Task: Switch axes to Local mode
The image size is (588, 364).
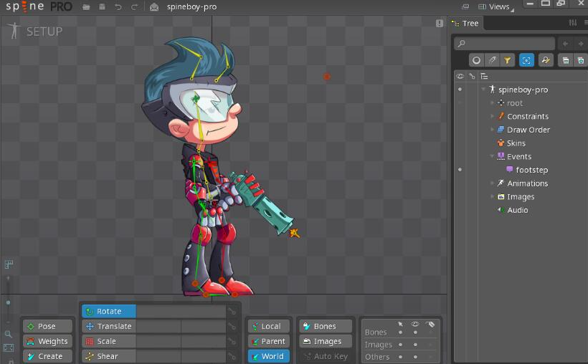Action: pos(270,326)
